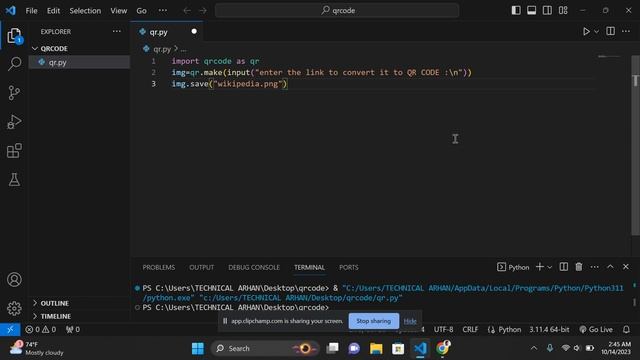640x360 pixels.
Task: Run the Python file with play button
Action: click(x=586, y=31)
